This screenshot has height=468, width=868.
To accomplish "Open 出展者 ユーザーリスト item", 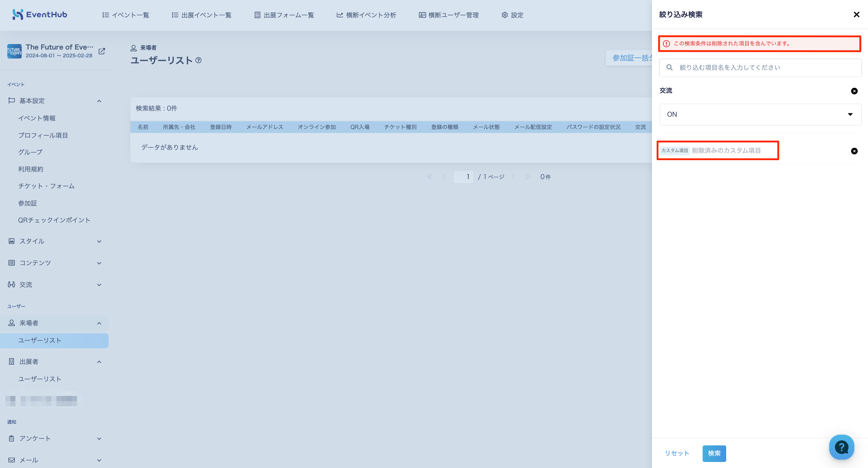I will click(x=40, y=379).
